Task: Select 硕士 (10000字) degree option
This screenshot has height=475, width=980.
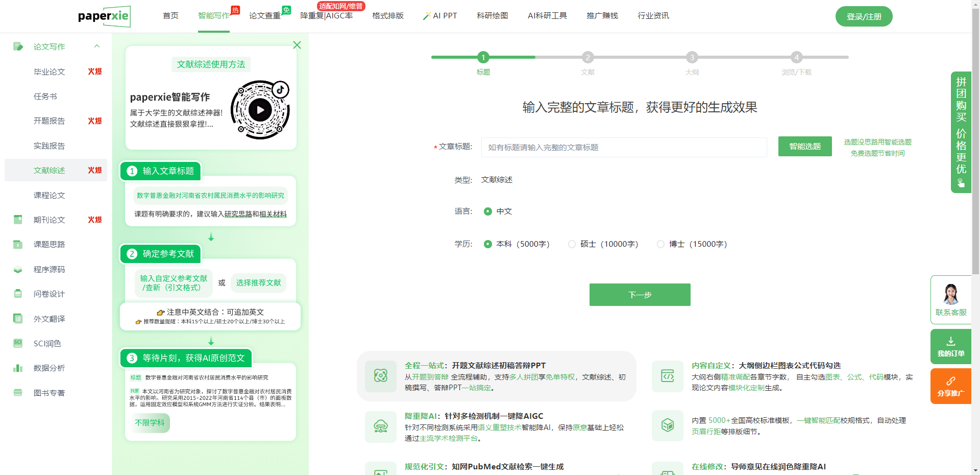Action: (572, 244)
